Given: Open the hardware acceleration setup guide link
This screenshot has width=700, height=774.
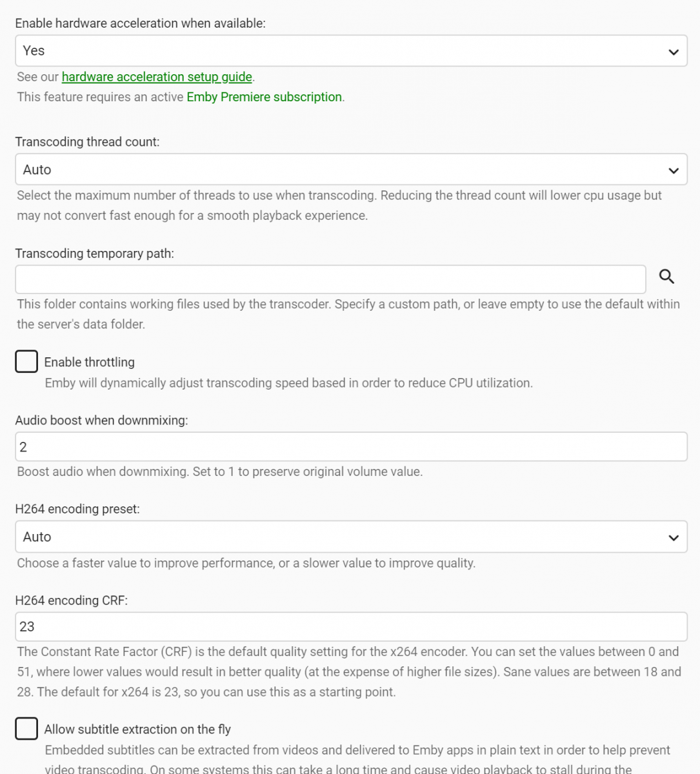Looking at the screenshot, I should [x=157, y=77].
